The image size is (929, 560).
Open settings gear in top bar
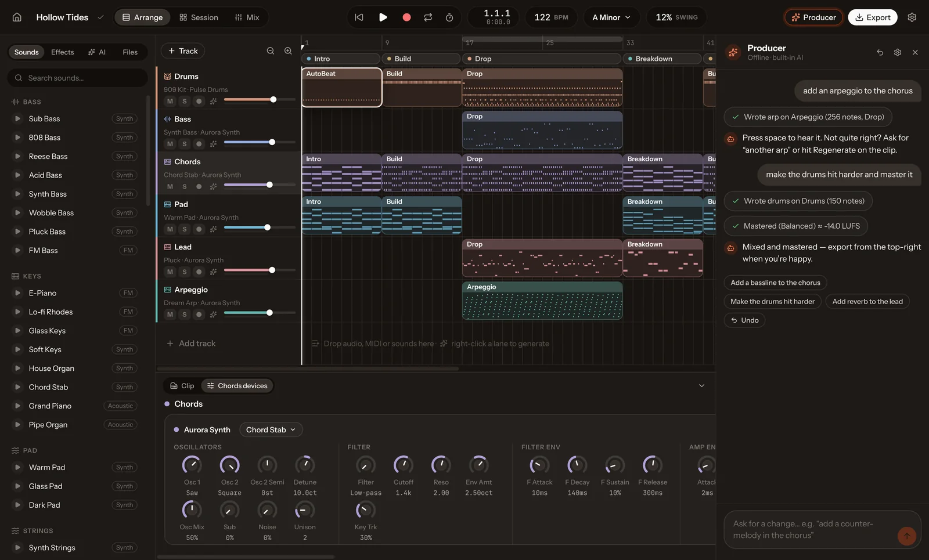[912, 17]
